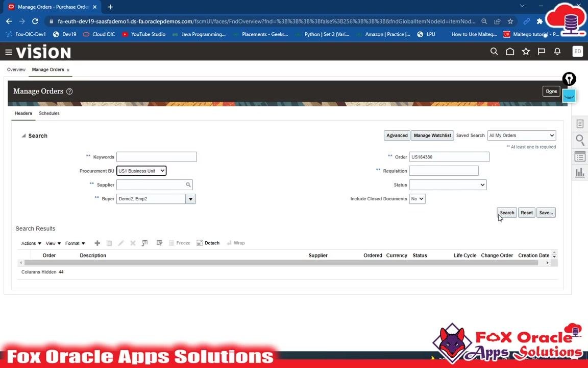Select the Headers tab
This screenshot has height=368, width=588.
coord(23,113)
